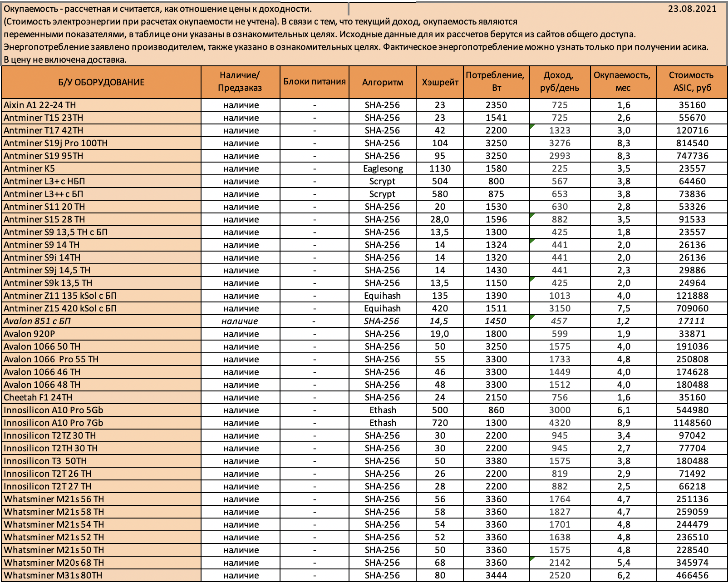The height and width of the screenshot is (583, 728).
Task: Select cell 'Antminer L3+ с НБП'
Action: (x=101, y=181)
